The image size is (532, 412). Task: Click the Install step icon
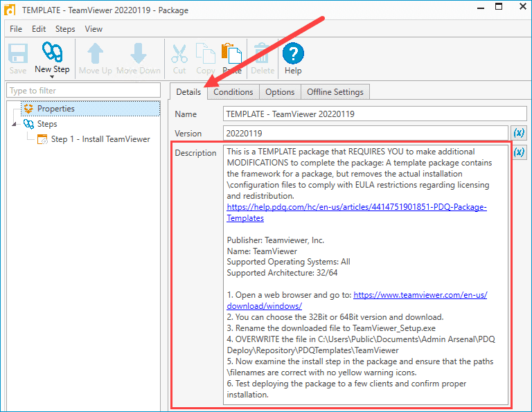[x=42, y=139]
